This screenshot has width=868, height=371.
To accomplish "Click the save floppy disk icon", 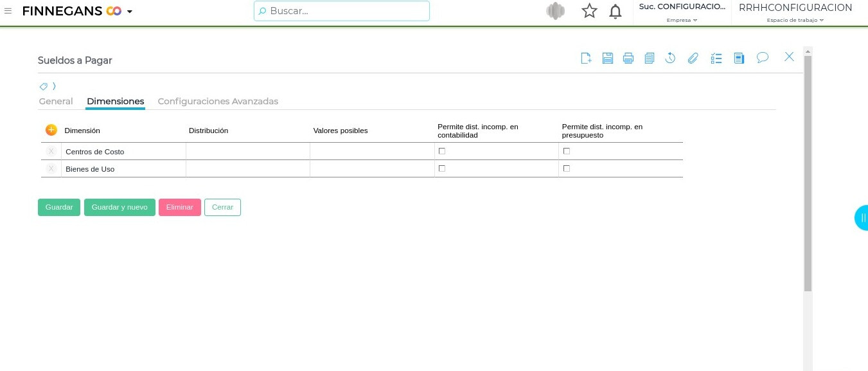I will [608, 58].
